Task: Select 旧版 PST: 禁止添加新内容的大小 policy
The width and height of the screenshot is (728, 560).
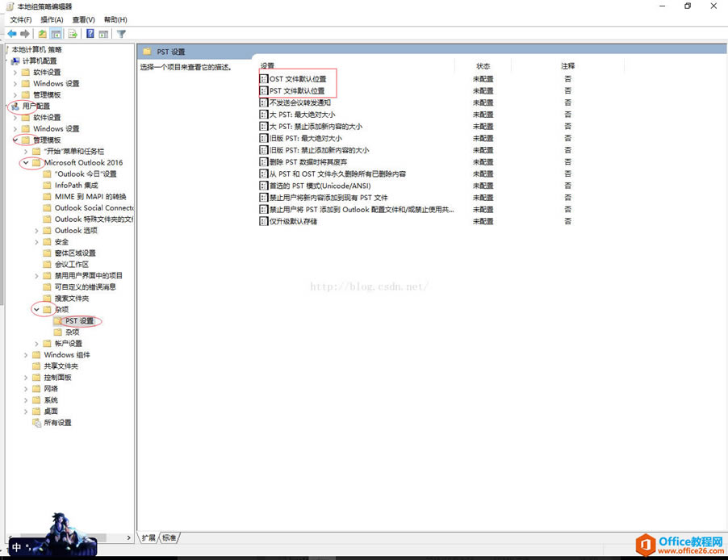Action: 319,150
